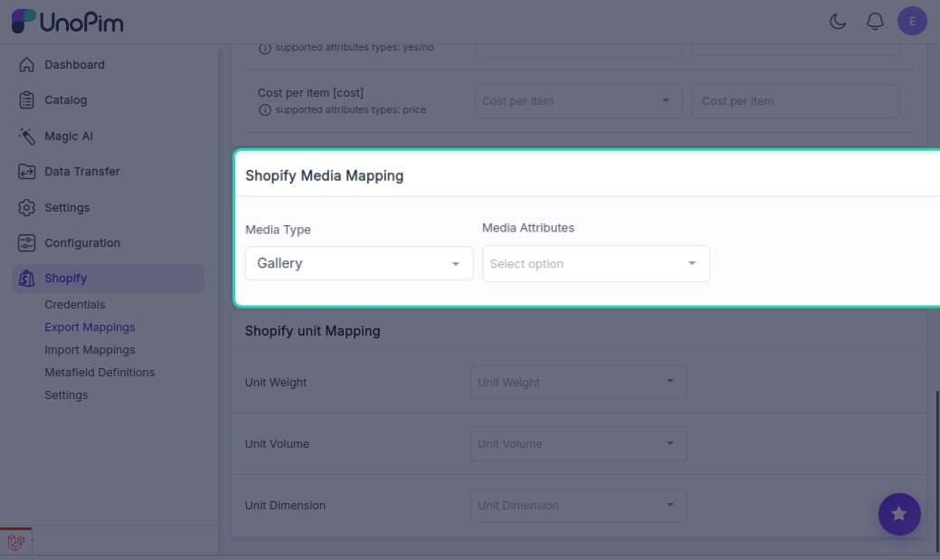Screen dimensions: 940x560
Task: Open Settings under Shopify submenu
Action: (x=66, y=395)
